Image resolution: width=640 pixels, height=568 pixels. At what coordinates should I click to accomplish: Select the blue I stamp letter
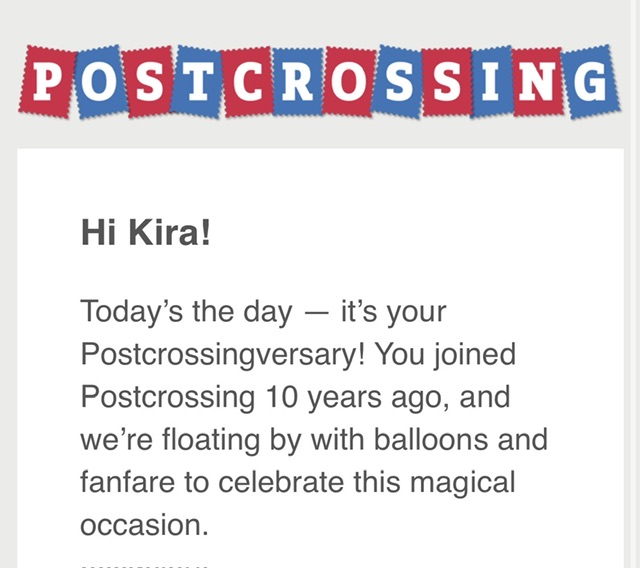point(492,82)
